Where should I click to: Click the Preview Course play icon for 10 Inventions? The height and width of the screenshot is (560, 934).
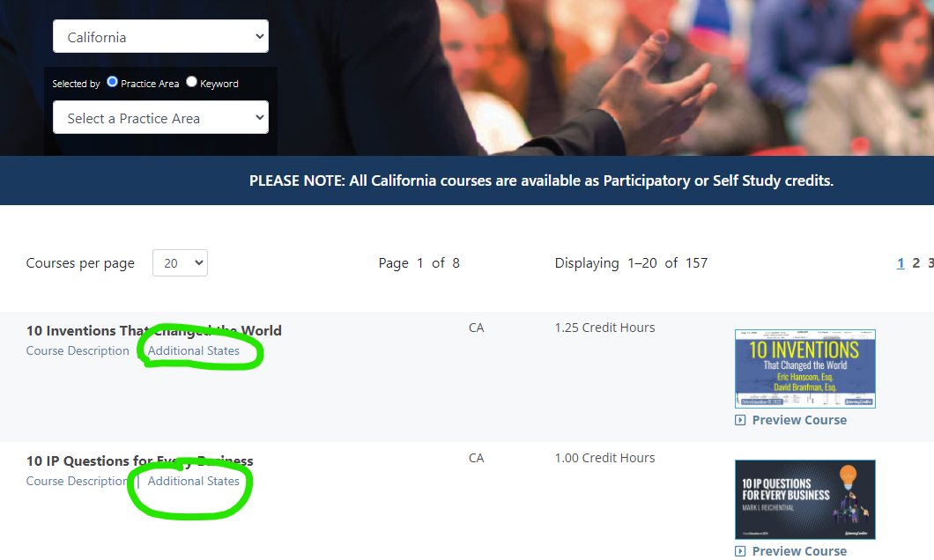point(740,420)
